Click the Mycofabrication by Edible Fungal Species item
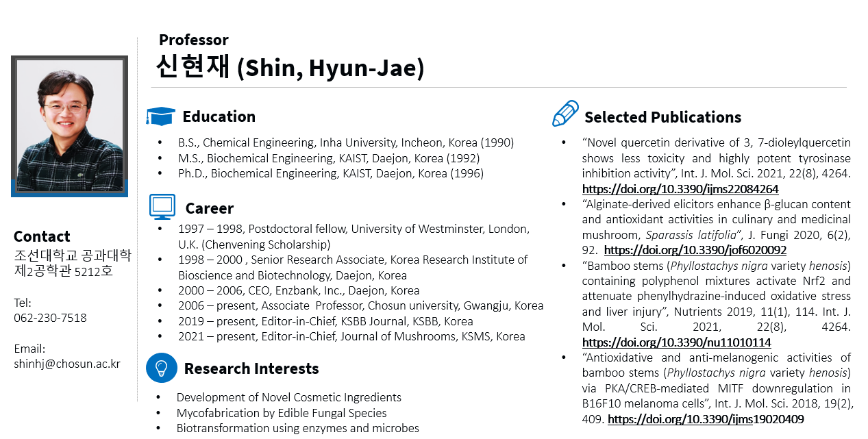The image size is (868, 439). click(282, 413)
